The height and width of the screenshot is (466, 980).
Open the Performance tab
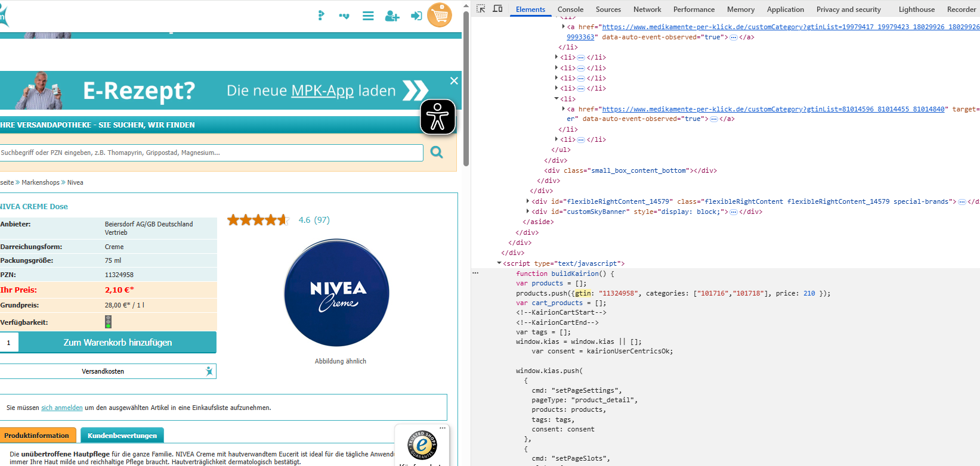click(694, 10)
